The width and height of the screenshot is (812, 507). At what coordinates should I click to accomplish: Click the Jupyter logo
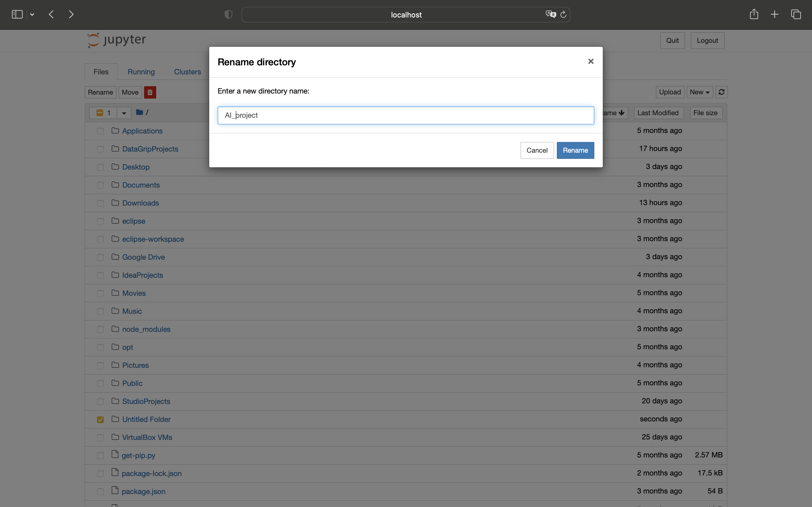[116, 40]
